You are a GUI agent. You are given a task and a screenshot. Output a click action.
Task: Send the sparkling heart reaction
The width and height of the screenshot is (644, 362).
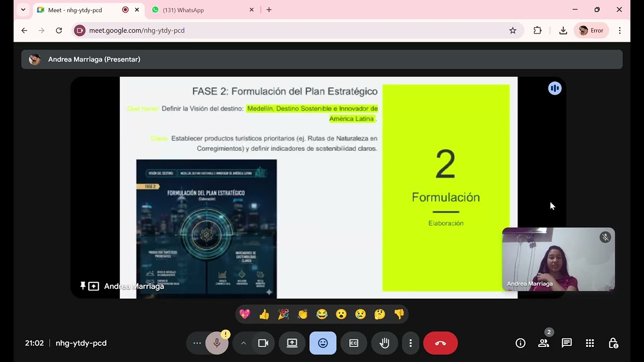tap(245, 314)
